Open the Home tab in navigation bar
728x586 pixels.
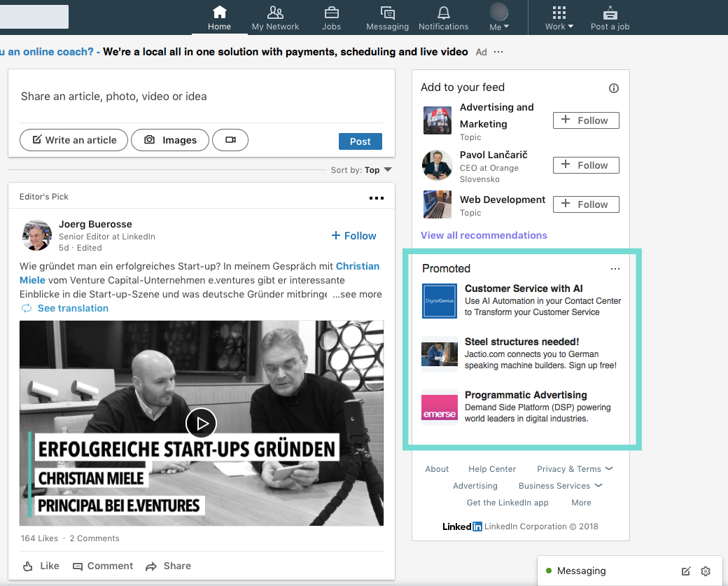point(219,18)
